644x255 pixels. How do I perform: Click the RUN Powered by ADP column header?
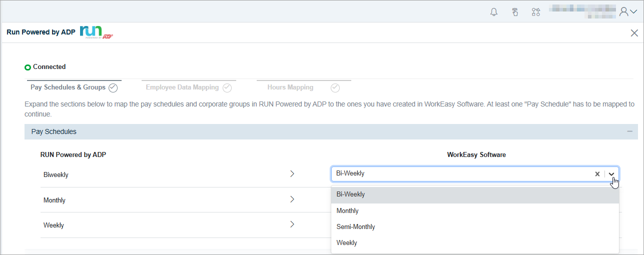[x=73, y=155]
